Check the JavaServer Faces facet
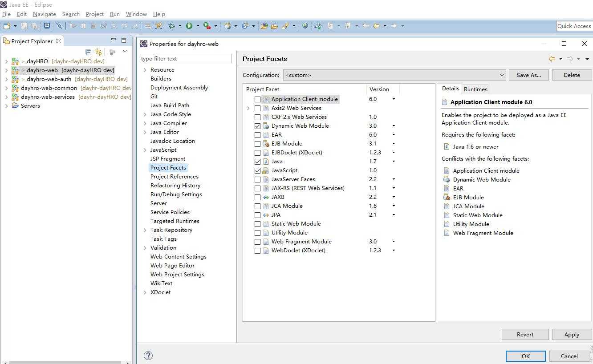The width and height of the screenshot is (593, 364). click(x=257, y=179)
